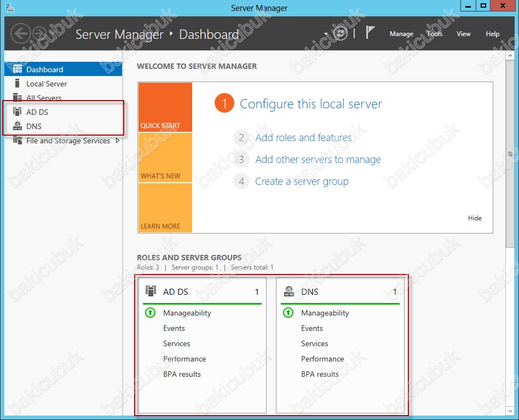Open DNS tile header title

point(310,291)
